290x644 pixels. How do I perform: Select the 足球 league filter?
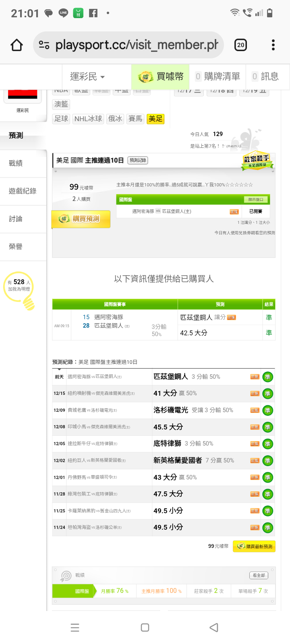pos(62,119)
